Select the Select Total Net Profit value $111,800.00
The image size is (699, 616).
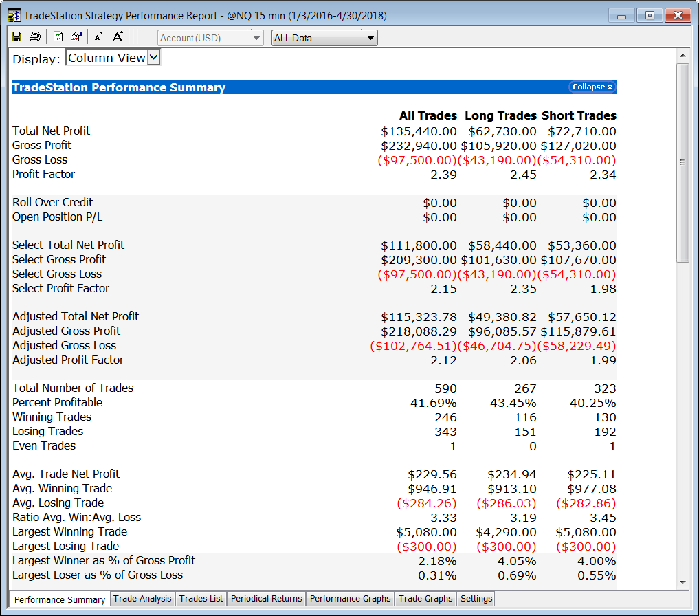(x=419, y=245)
